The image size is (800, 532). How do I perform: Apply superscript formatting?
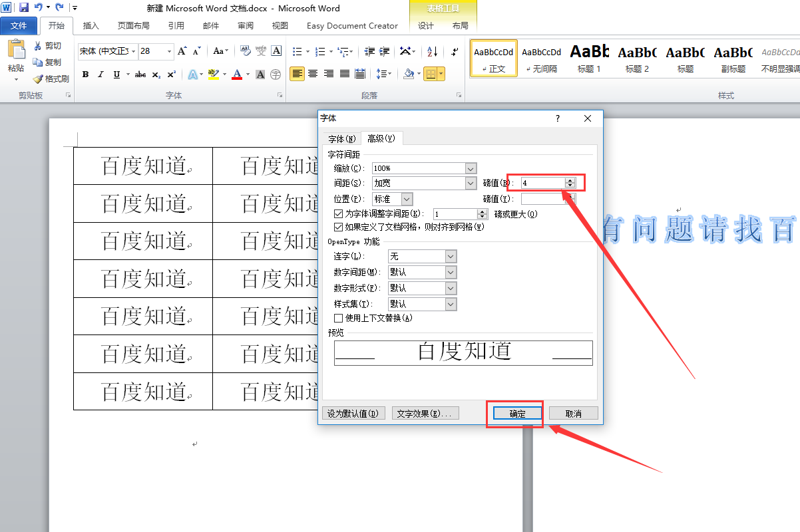click(172, 74)
